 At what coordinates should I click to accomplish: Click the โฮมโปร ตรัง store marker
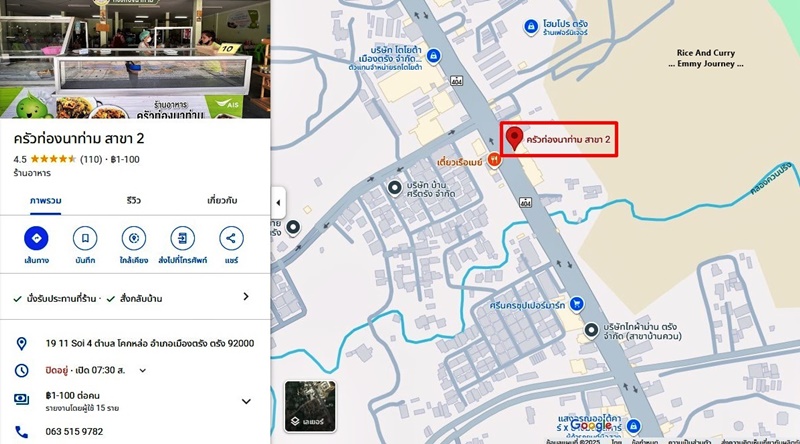coord(531,27)
